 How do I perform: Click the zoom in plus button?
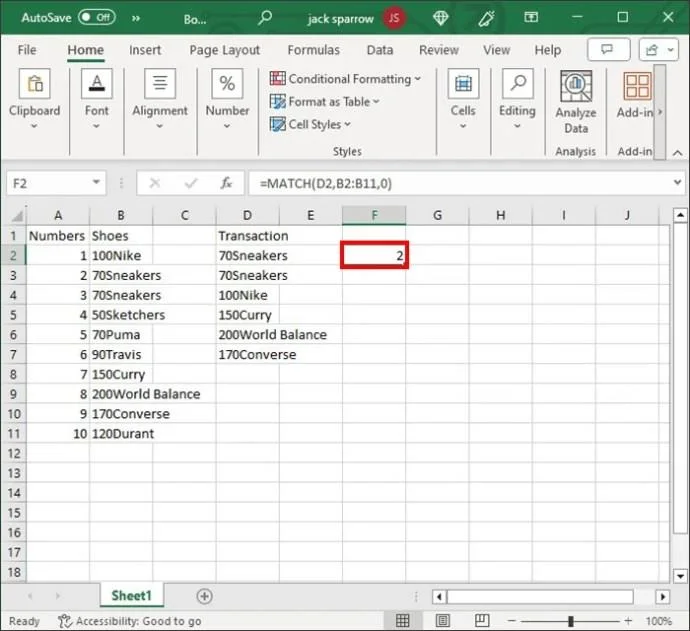coord(628,621)
